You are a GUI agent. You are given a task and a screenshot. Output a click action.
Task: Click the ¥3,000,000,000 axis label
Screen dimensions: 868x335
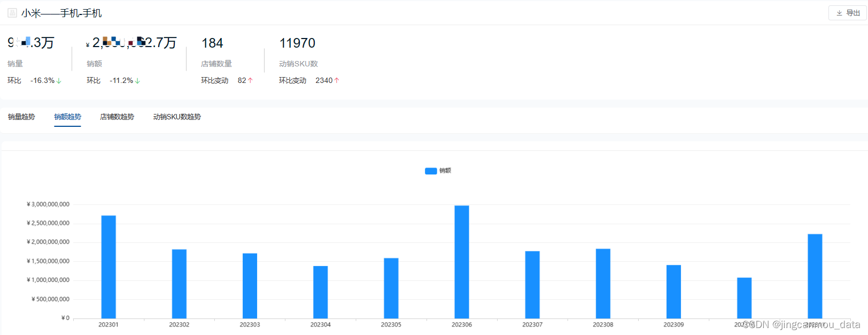click(x=48, y=204)
